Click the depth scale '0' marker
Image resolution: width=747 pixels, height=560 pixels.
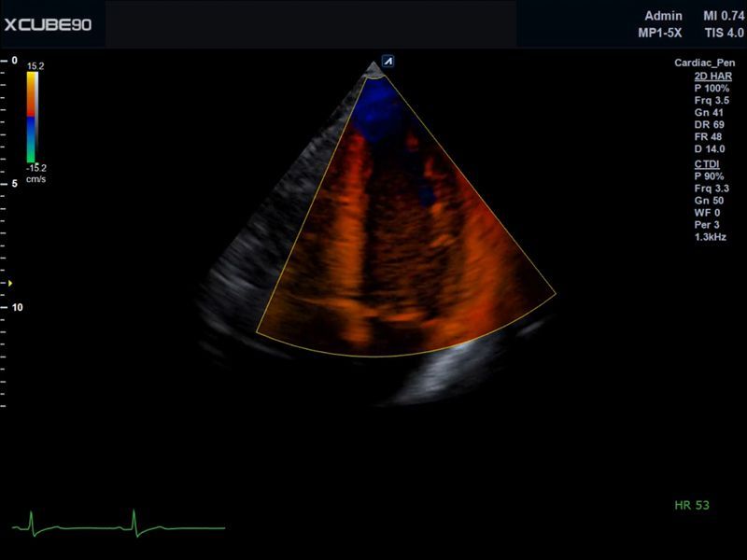(x=15, y=61)
